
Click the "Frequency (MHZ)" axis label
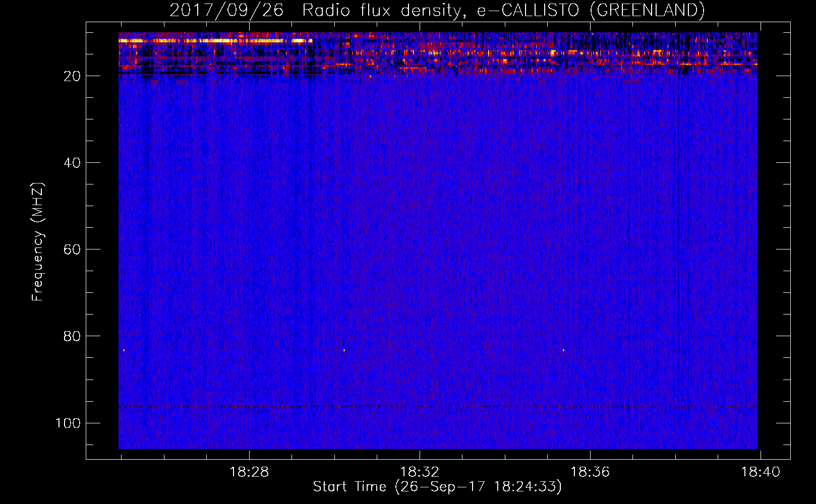click(x=38, y=241)
